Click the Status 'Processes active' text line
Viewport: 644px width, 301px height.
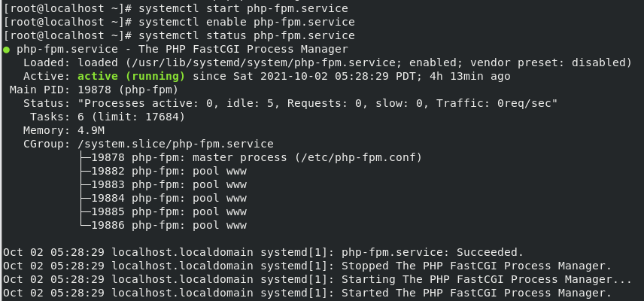click(x=290, y=104)
